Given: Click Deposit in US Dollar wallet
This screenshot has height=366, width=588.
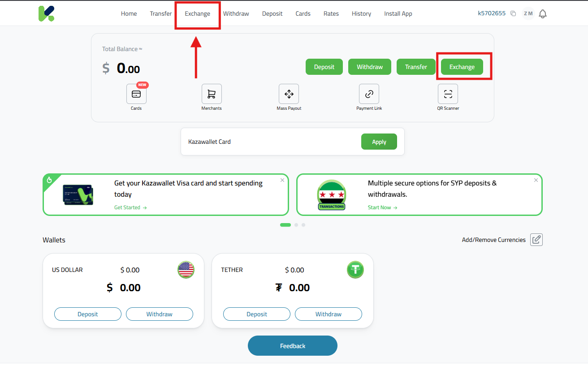Looking at the screenshot, I should click(x=88, y=314).
